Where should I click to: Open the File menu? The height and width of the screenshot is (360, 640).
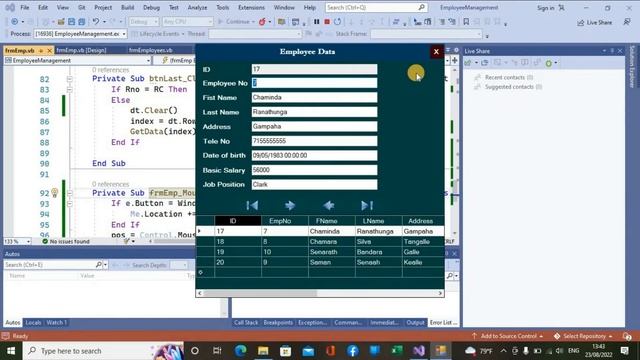(24, 7)
